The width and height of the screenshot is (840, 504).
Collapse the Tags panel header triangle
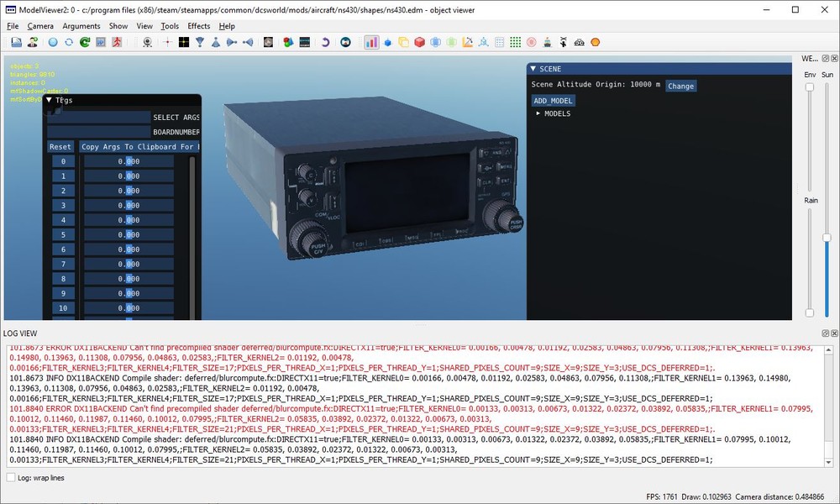pyautogui.click(x=49, y=100)
